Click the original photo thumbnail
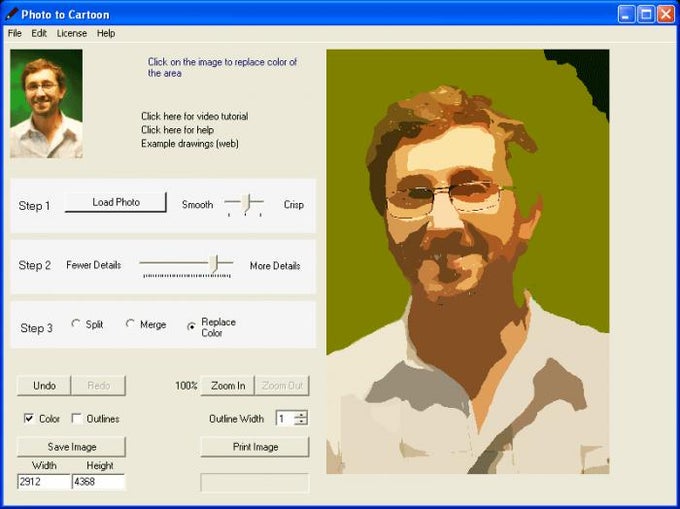This screenshot has height=509, width=680. click(x=46, y=104)
